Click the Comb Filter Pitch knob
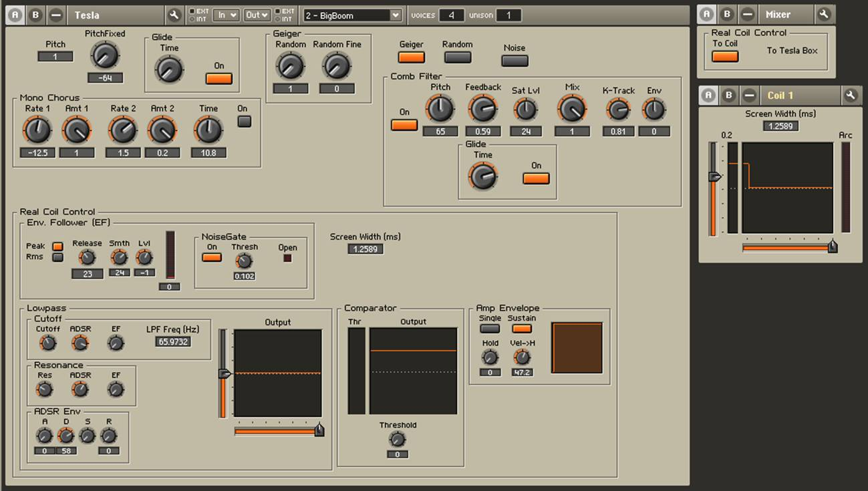 tap(440, 109)
